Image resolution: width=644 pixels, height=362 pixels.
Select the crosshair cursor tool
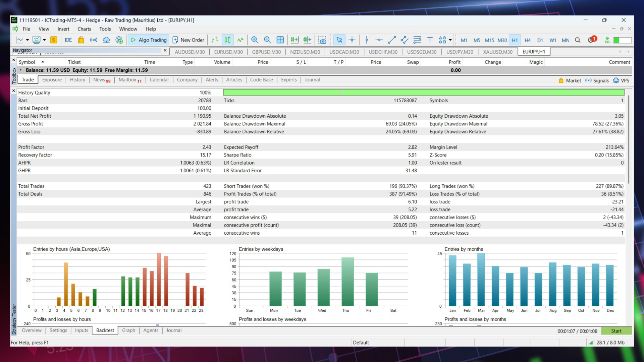click(352, 40)
